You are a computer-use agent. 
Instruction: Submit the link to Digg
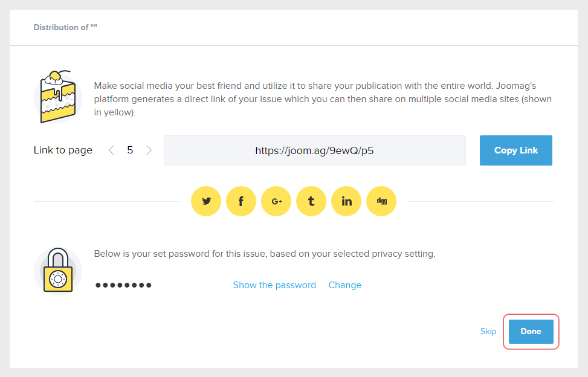[x=381, y=201]
